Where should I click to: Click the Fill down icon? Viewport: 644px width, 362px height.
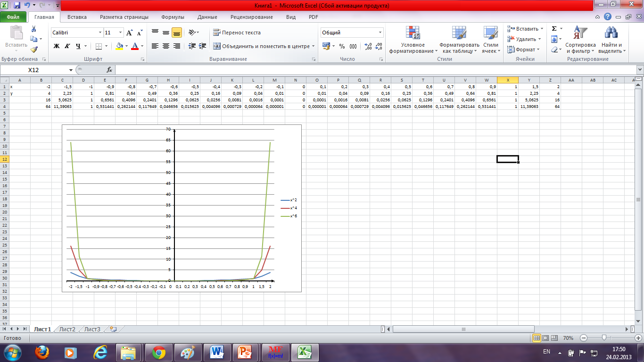[554, 39]
